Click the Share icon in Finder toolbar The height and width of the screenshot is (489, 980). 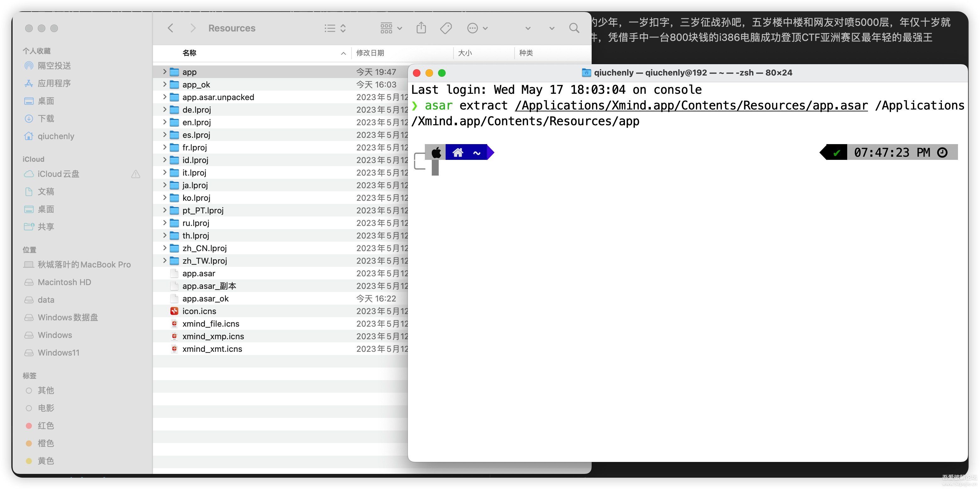[x=421, y=28]
